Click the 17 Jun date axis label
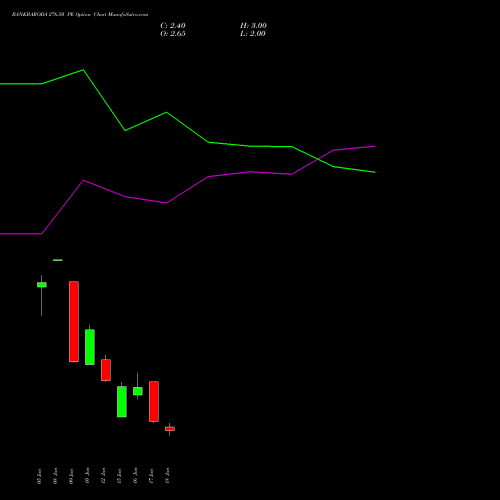 click(x=151, y=476)
